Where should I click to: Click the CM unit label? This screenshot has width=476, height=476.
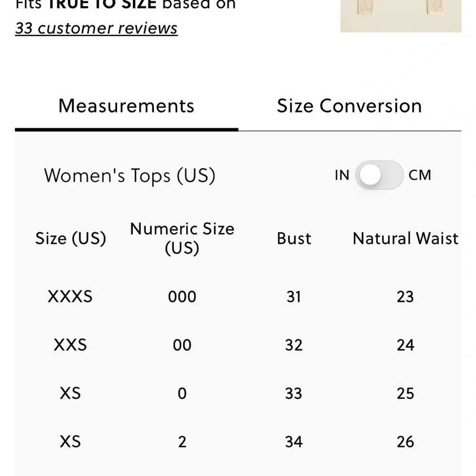click(419, 175)
